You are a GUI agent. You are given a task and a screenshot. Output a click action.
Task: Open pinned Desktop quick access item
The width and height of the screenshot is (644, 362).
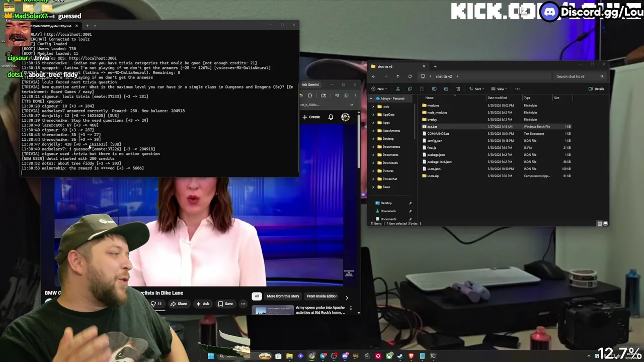pos(386,203)
